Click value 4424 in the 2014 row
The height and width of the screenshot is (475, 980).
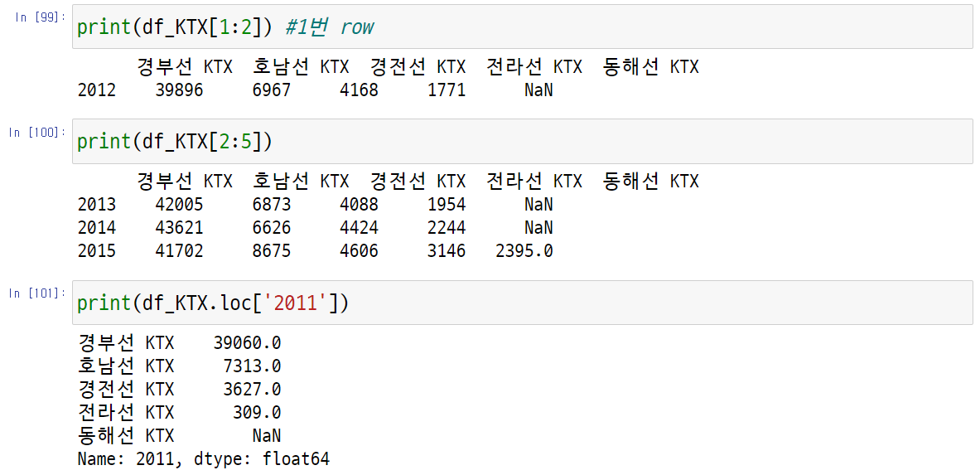(x=359, y=228)
